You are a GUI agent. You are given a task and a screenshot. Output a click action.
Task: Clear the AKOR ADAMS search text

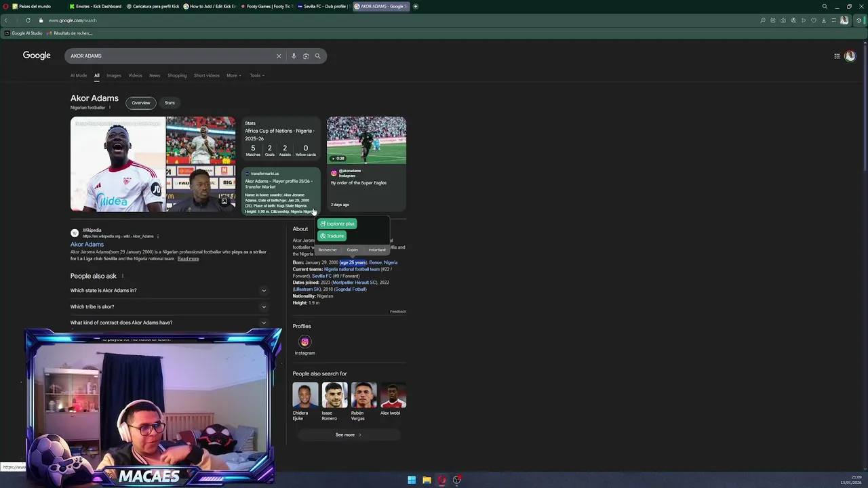click(x=278, y=56)
